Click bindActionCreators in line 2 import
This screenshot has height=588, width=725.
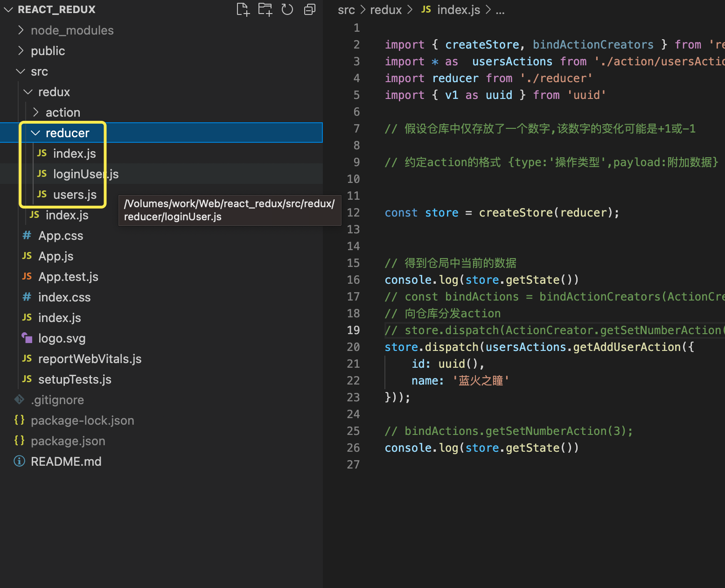(593, 45)
